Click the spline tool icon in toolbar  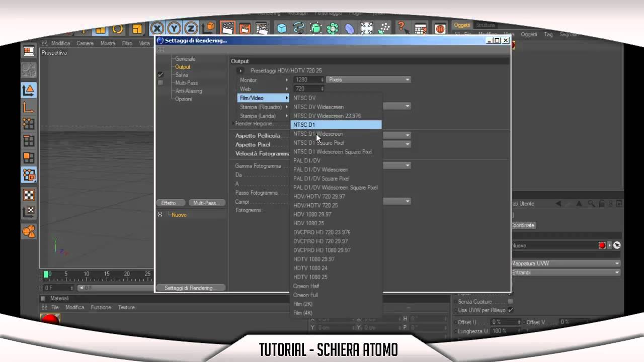point(299,29)
